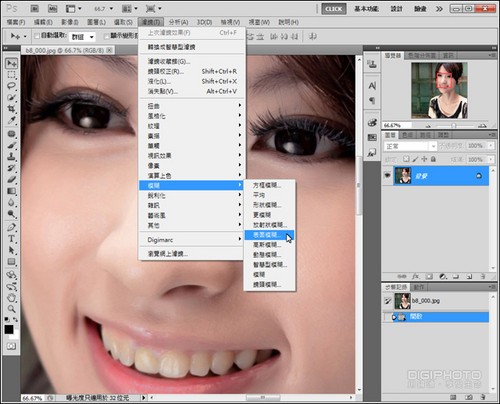Create a new layer icon

(469, 277)
